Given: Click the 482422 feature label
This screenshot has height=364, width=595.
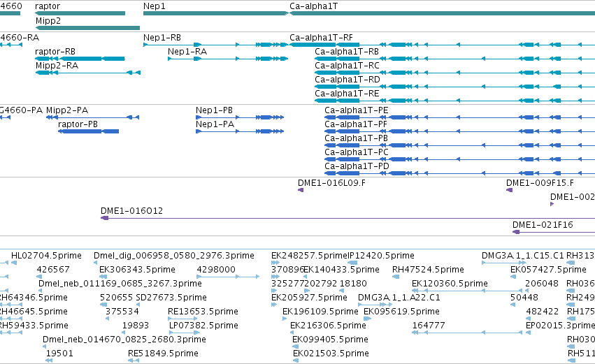Looking at the screenshot, I should pyautogui.click(x=543, y=312).
